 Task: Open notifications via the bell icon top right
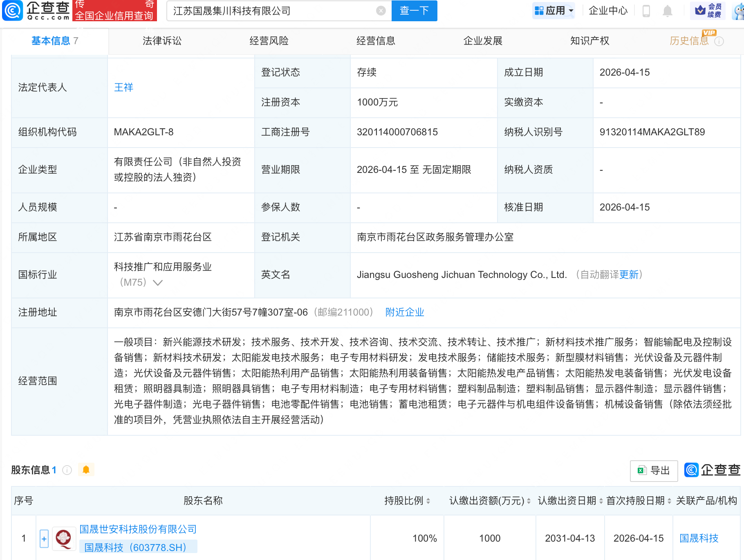pos(667,11)
